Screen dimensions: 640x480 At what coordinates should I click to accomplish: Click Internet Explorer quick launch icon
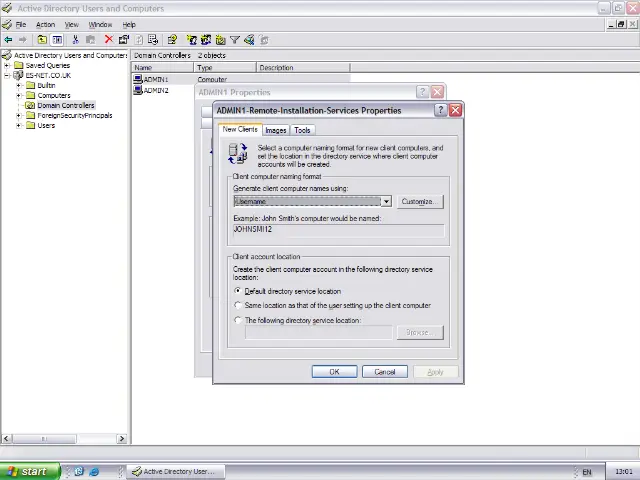coord(95,471)
